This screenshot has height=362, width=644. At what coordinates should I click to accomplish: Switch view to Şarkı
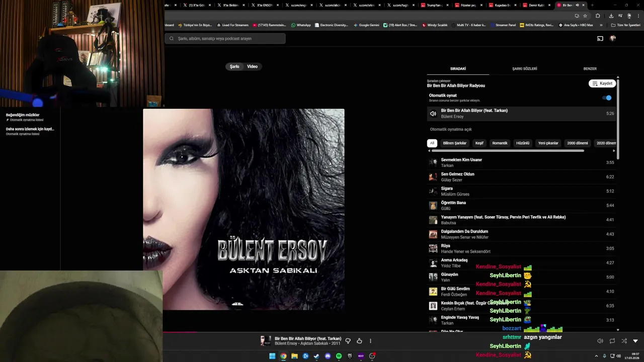coord(234,66)
